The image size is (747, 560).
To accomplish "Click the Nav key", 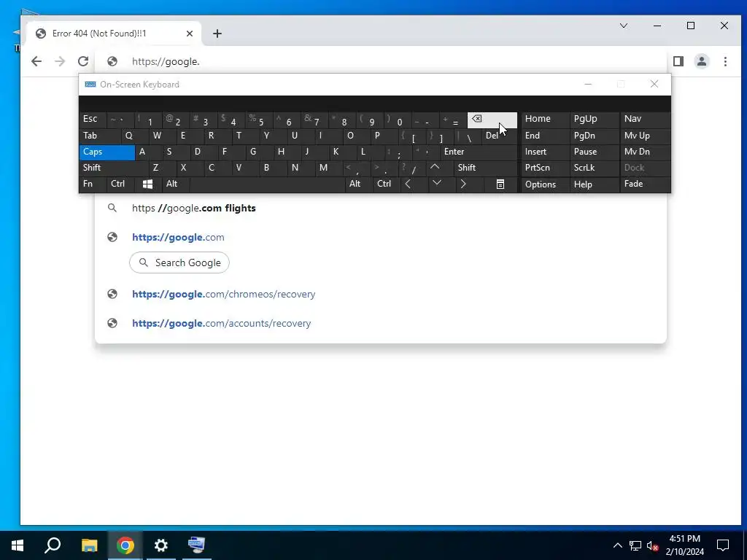I will click(645, 120).
